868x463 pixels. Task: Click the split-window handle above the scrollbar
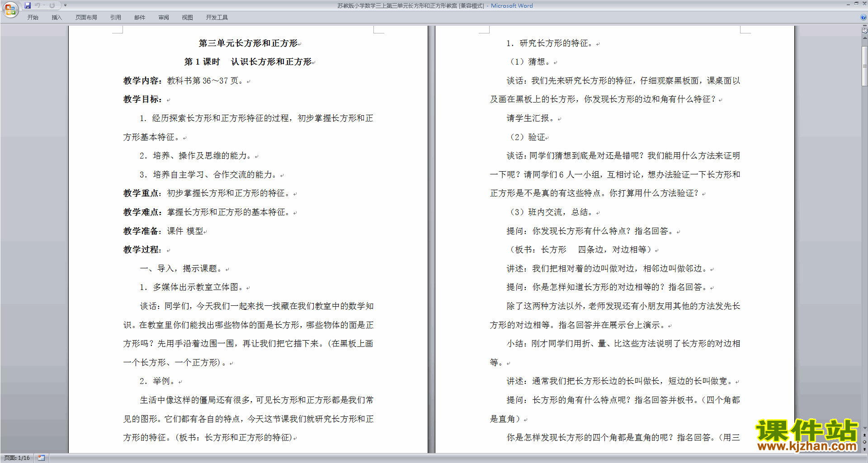click(x=864, y=26)
